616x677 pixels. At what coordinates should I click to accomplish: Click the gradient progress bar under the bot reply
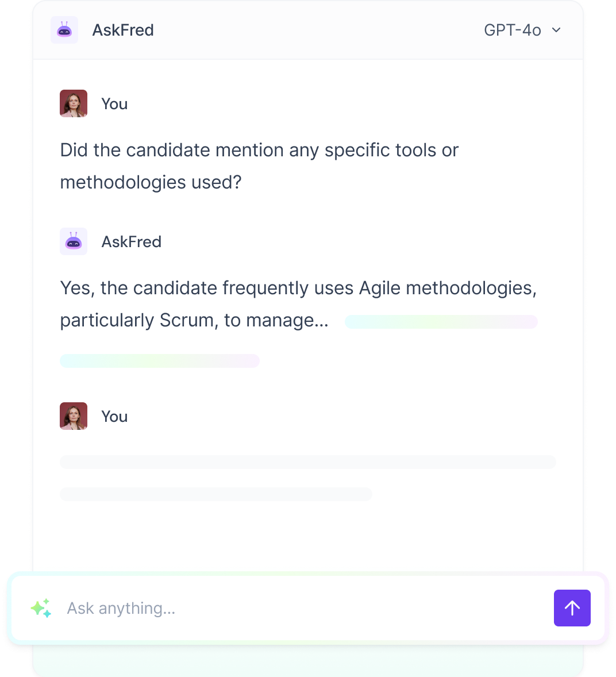pos(159,361)
